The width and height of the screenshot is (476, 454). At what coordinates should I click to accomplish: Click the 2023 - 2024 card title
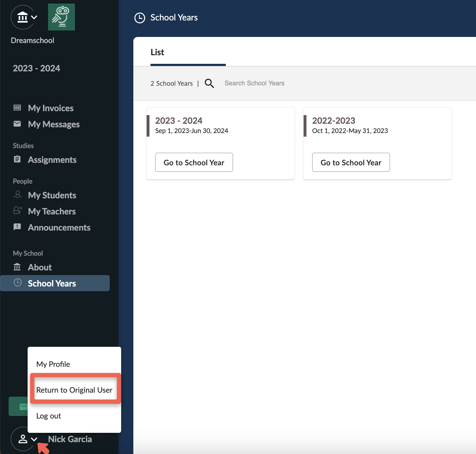point(178,120)
